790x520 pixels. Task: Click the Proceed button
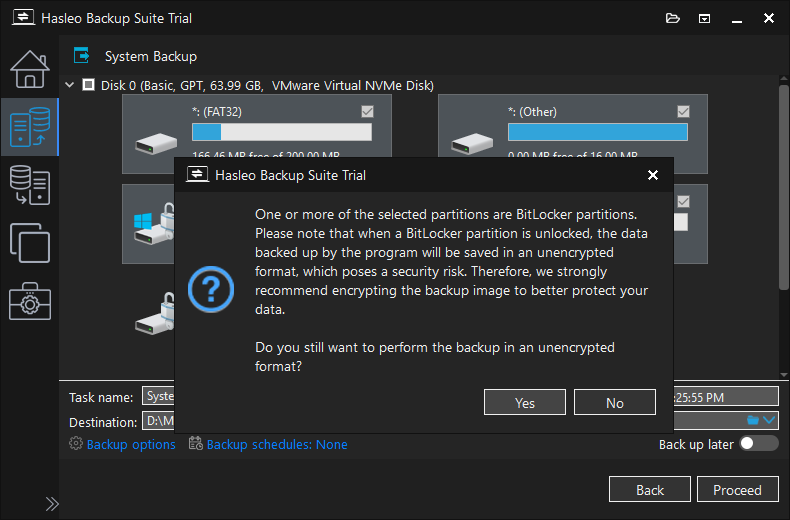(738, 489)
